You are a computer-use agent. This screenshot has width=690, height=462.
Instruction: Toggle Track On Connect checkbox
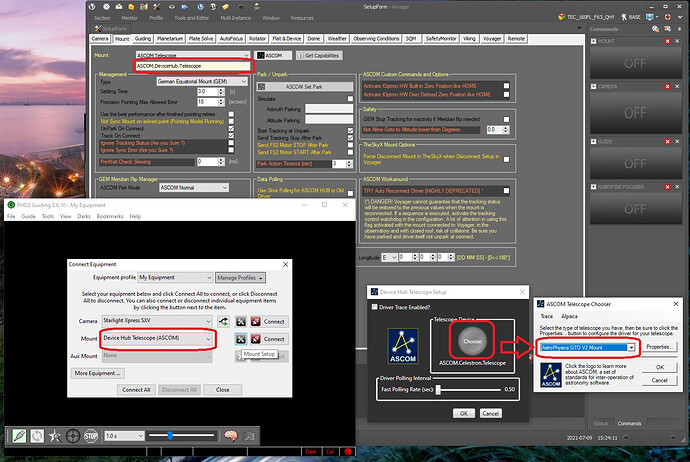tap(231, 136)
